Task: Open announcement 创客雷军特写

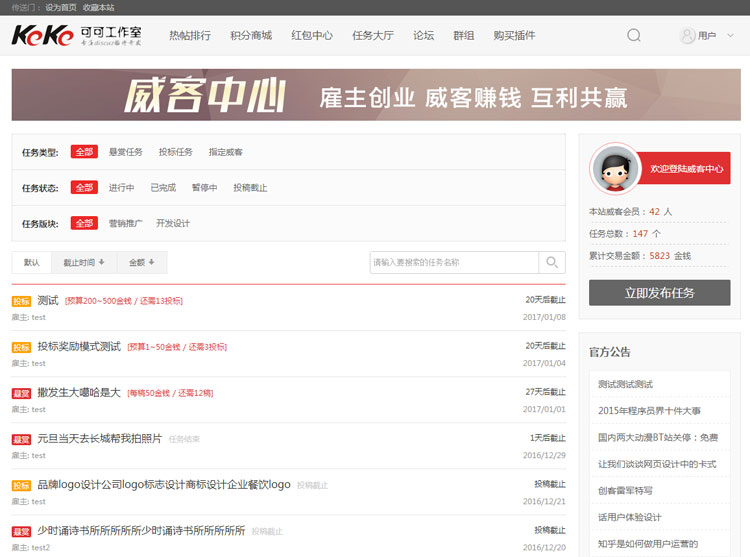Action: [625, 491]
